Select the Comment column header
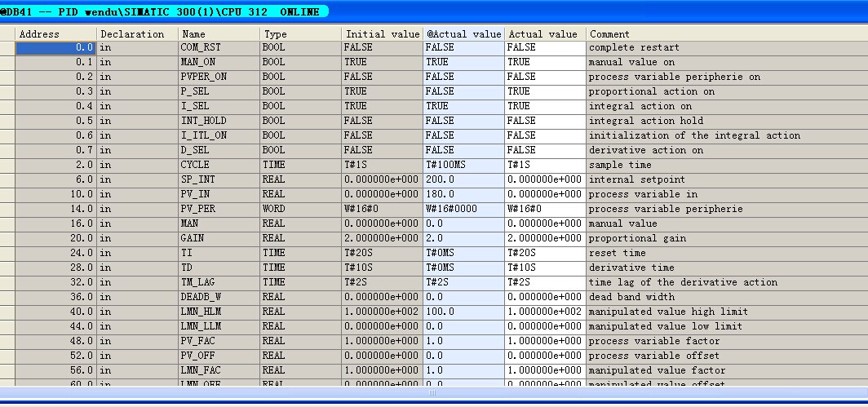 tap(727, 33)
